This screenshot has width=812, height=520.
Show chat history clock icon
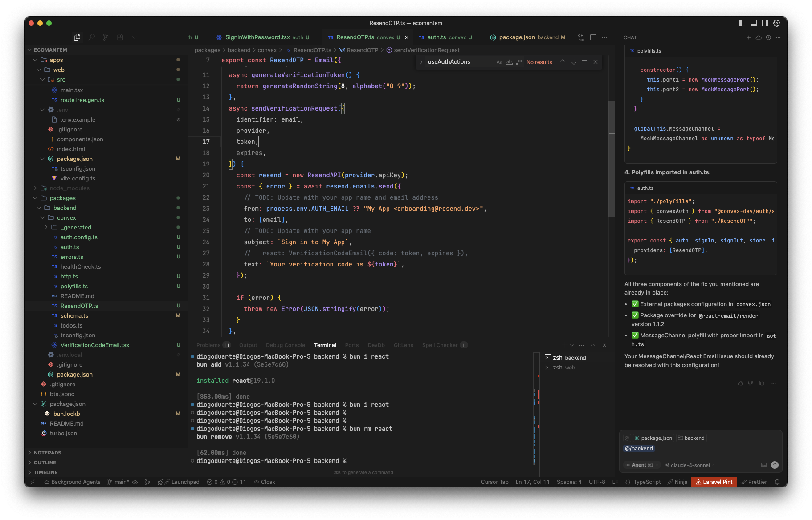(768, 37)
